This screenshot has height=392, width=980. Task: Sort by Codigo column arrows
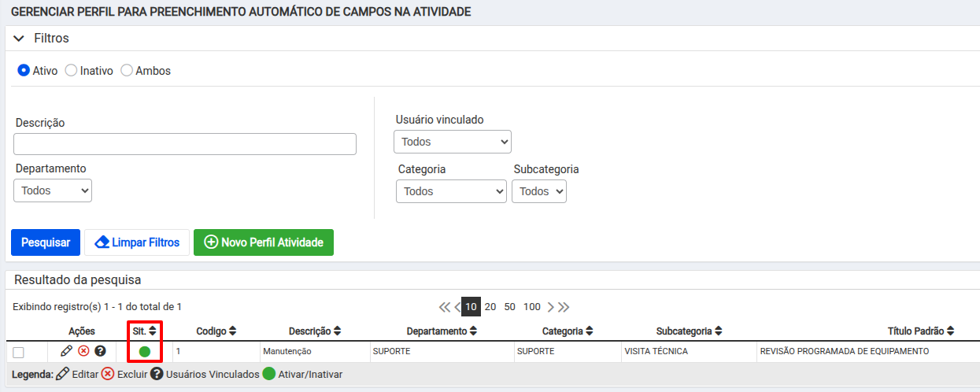(x=232, y=331)
